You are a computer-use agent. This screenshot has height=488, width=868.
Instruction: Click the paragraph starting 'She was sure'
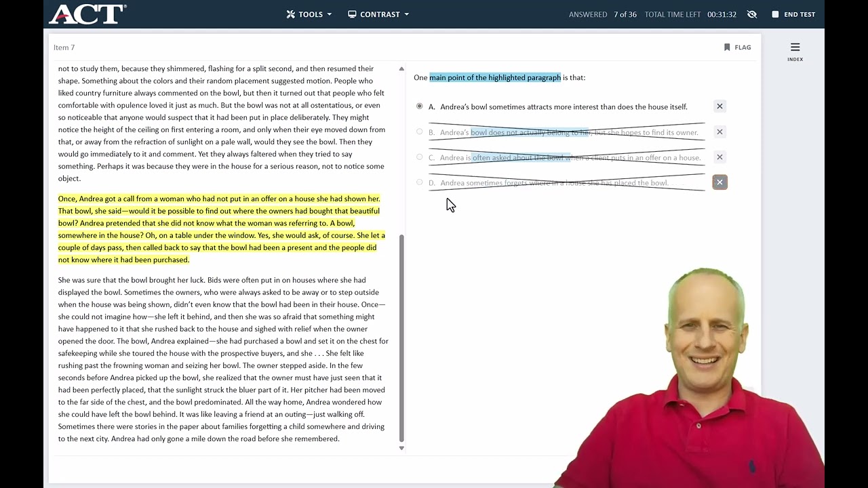[223, 359]
